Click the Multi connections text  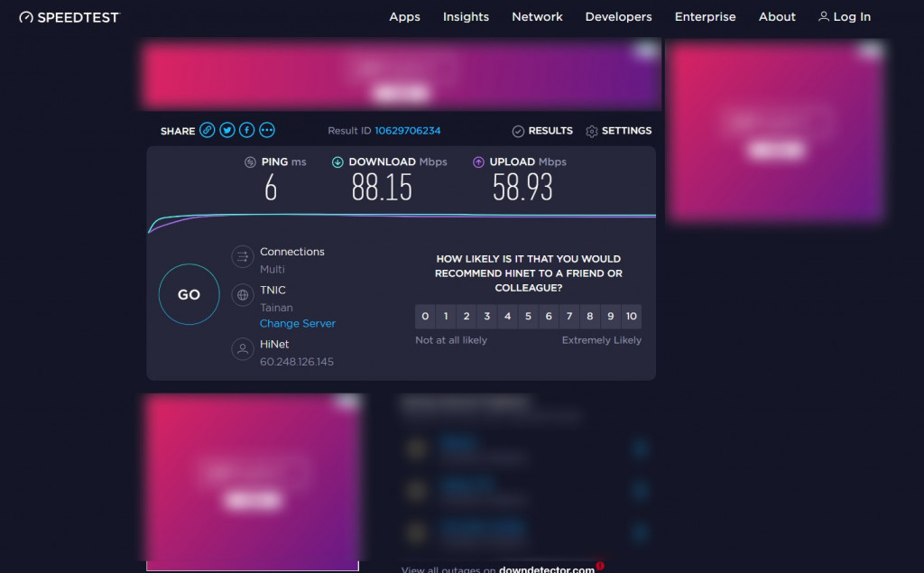(x=273, y=270)
